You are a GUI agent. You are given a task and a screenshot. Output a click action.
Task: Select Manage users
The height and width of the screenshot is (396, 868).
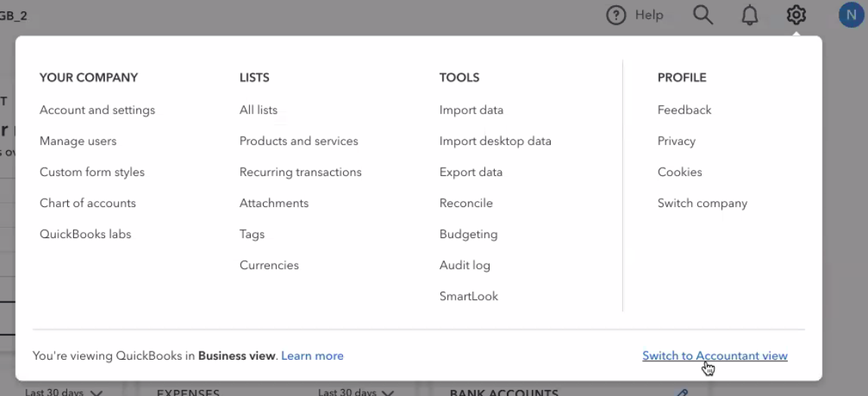click(x=78, y=141)
